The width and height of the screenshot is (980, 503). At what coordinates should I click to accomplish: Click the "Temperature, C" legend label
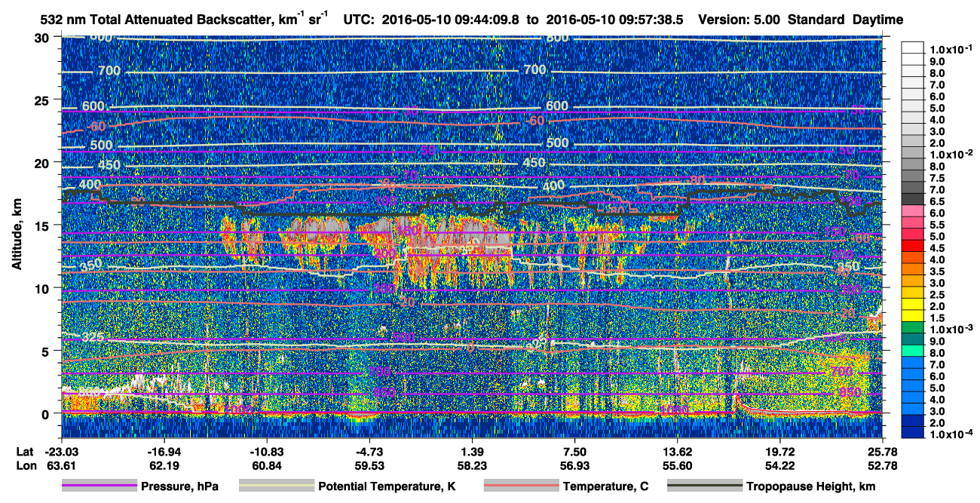click(x=605, y=486)
